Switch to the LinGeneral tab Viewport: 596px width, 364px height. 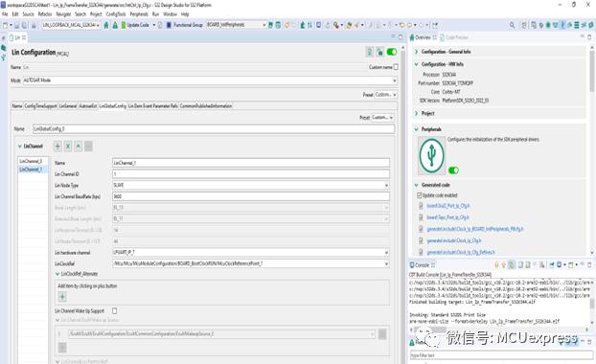[68, 106]
